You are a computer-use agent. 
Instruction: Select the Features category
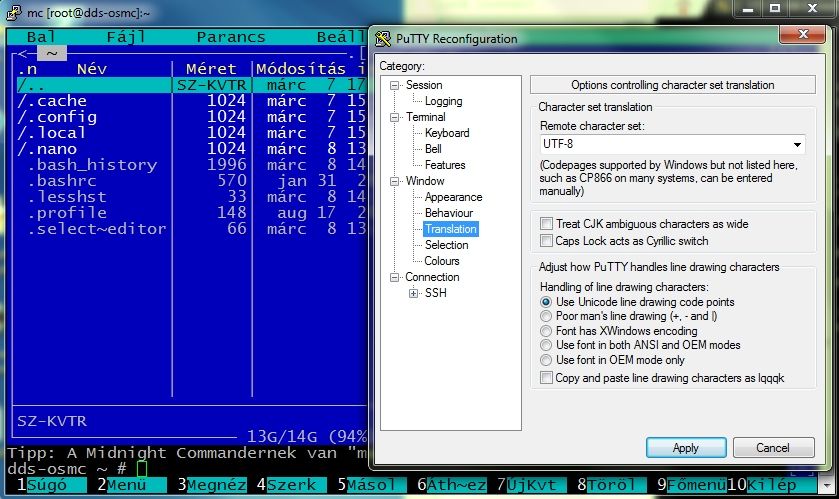(x=445, y=165)
